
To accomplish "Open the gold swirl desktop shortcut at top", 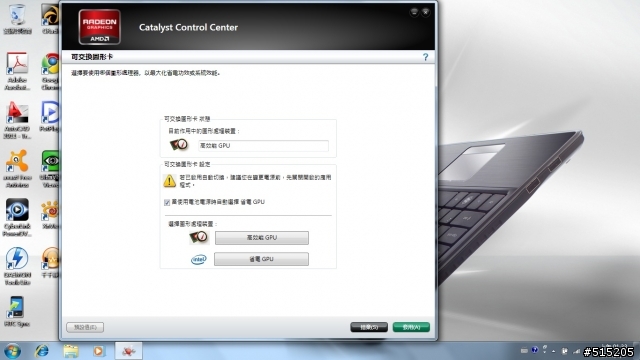I will point(50,18).
